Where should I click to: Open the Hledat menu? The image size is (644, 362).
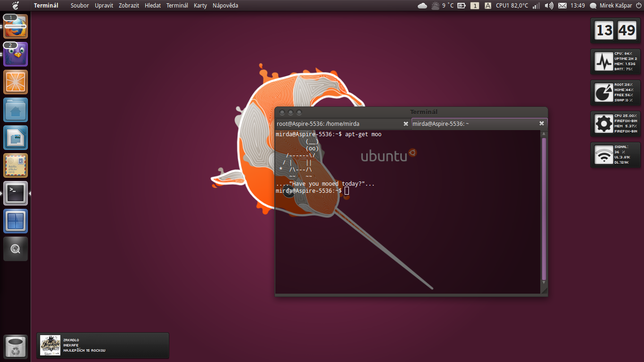point(153,6)
